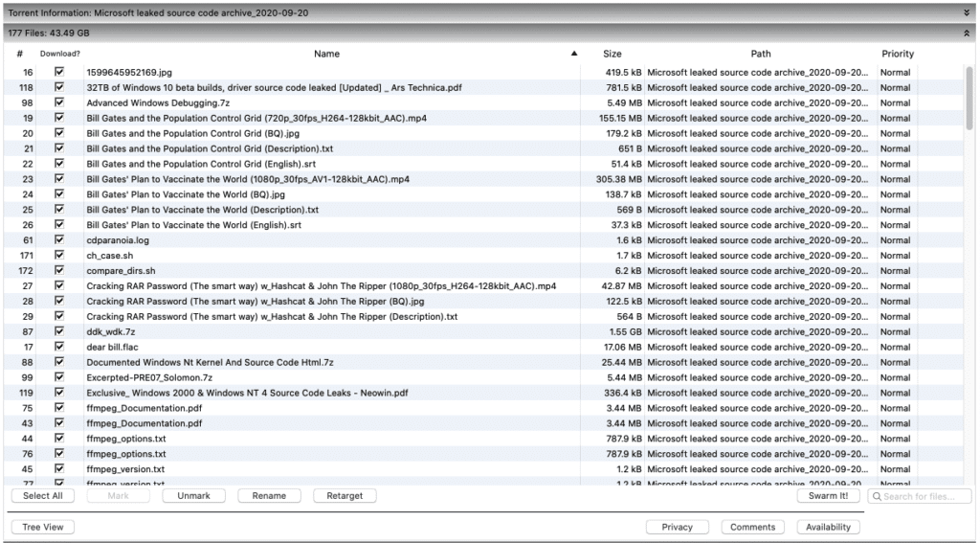Select the Neowin.pdf source code leaks file
Screen dimensions: 980x543
coord(248,393)
